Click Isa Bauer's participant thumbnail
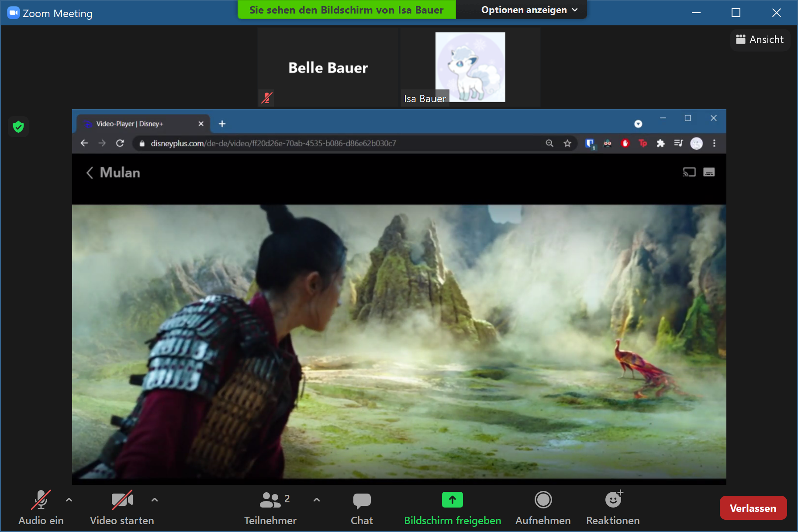 (x=470, y=67)
